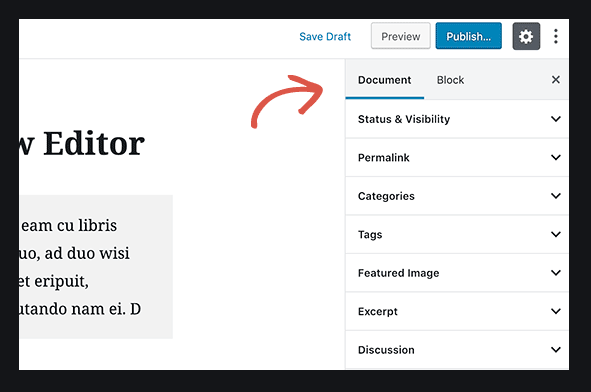
Task: Click the blue Publish button
Action: tap(469, 36)
